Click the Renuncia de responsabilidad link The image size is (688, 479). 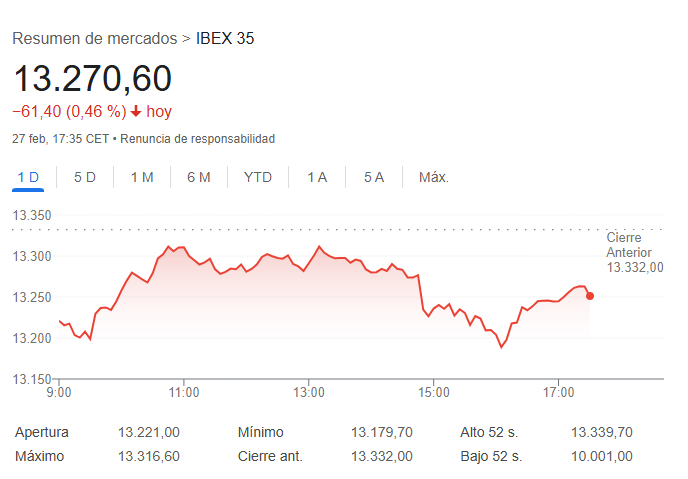(x=197, y=139)
